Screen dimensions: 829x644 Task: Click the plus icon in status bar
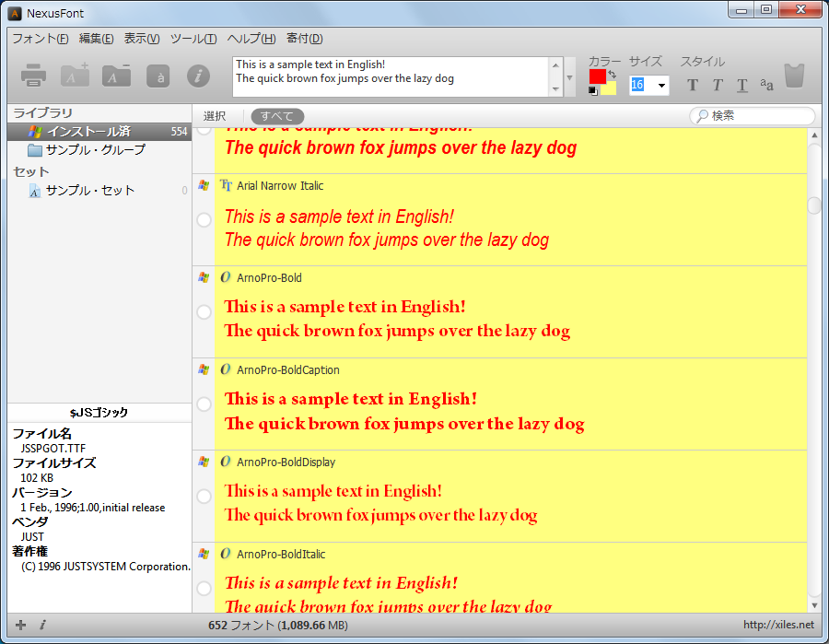click(20, 625)
